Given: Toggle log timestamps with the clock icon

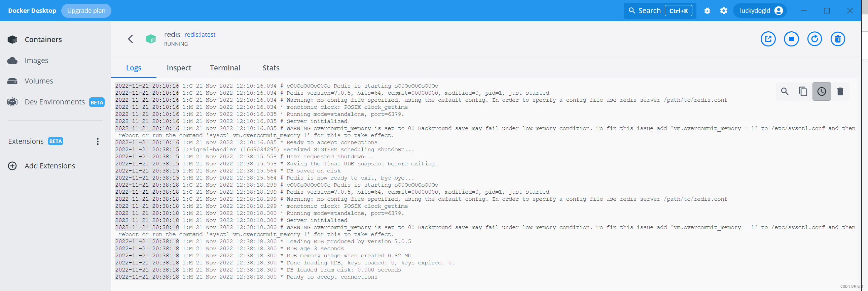Looking at the screenshot, I should tap(822, 91).
